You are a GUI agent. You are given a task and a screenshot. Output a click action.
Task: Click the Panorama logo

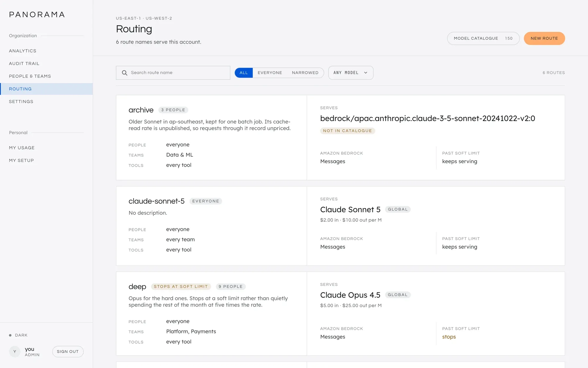37,15
